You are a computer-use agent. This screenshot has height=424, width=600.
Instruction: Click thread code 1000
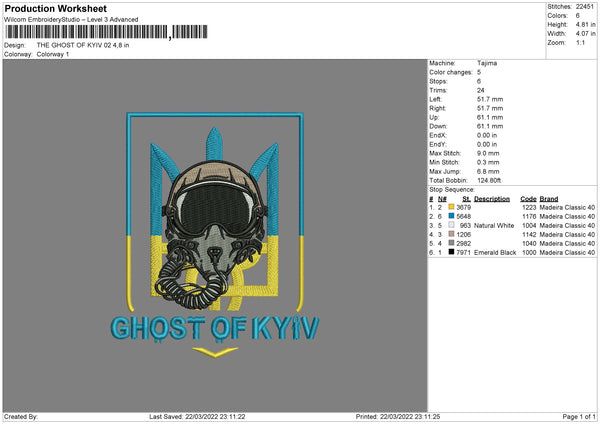pyautogui.click(x=529, y=253)
